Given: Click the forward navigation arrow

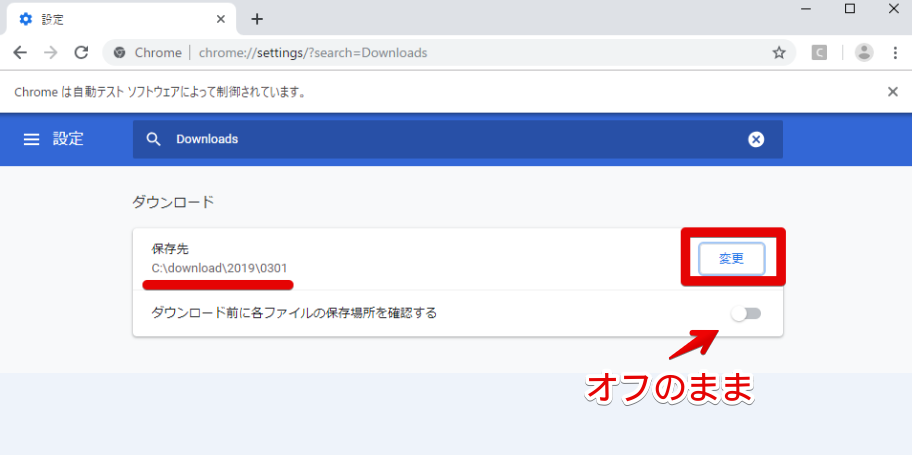Looking at the screenshot, I should (x=51, y=53).
